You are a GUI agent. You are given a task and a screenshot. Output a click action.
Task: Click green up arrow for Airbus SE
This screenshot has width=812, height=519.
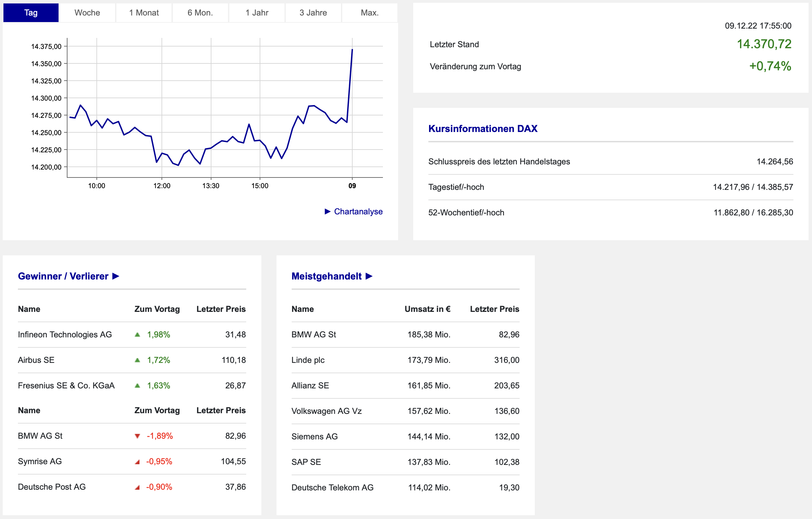point(137,360)
